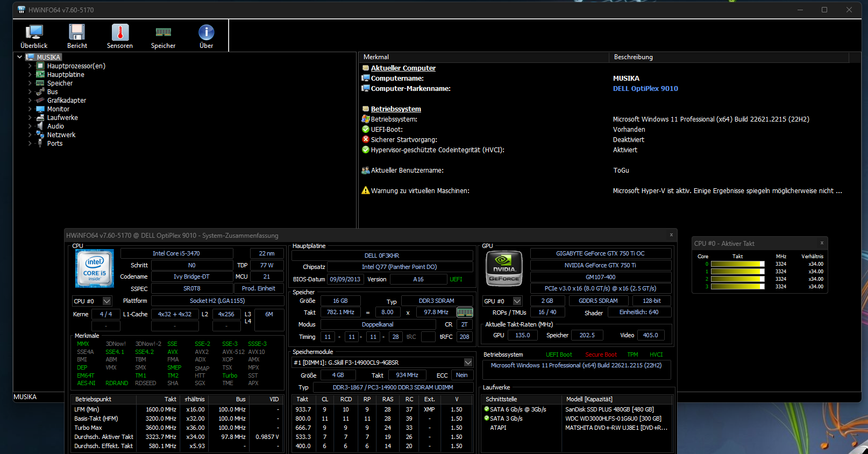
Task: Click the Ports plug icon in tree
Action: pos(40,143)
